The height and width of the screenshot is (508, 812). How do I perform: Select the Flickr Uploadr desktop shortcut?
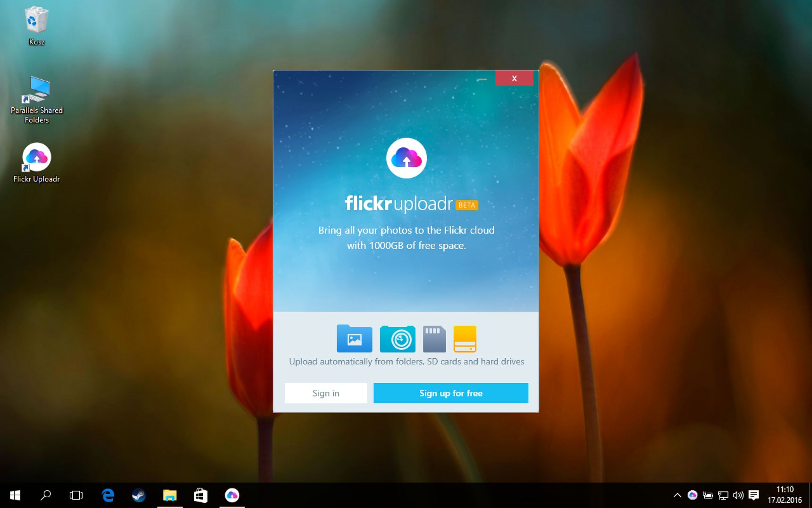(x=36, y=163)
